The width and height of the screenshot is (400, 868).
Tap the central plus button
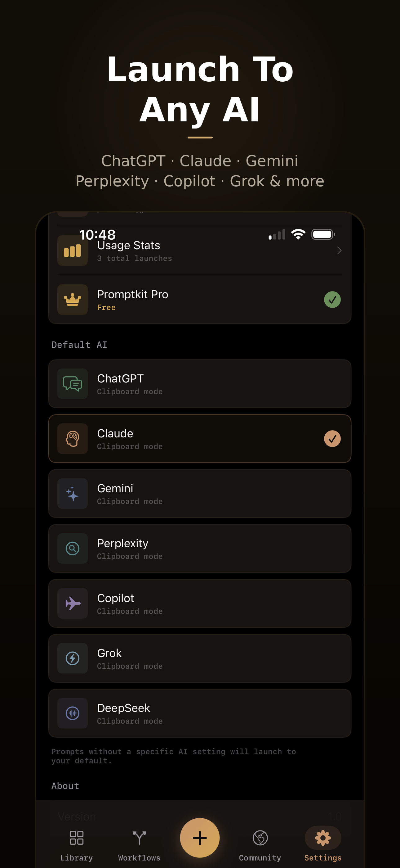tap(200, 838)
